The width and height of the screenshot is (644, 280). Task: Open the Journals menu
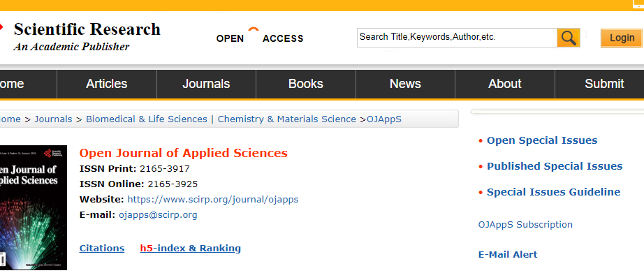tap(206, 84)
